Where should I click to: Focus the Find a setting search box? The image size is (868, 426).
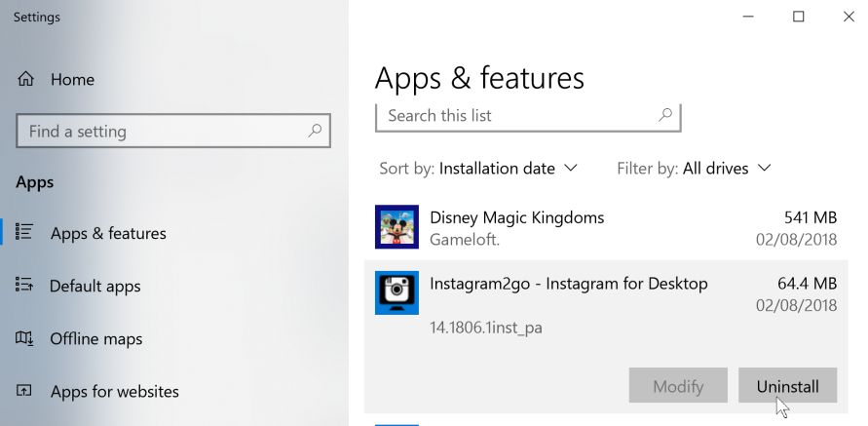click(161, 131)
